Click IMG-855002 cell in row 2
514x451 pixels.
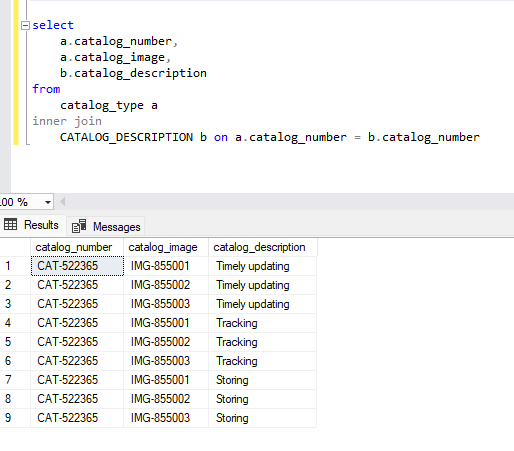[166, 285]
